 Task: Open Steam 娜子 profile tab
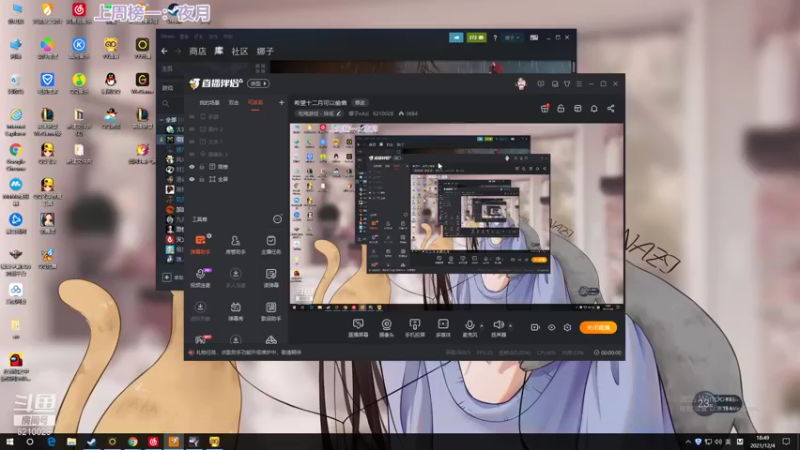coord(265,51)
